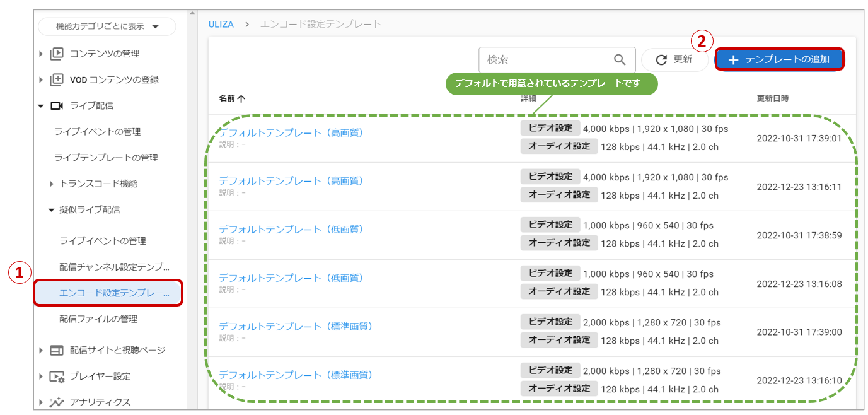Select エンコード設定テンプレート in the sidebar
Image resolution: width=868 pixels, height=415 pixels.
108,293
